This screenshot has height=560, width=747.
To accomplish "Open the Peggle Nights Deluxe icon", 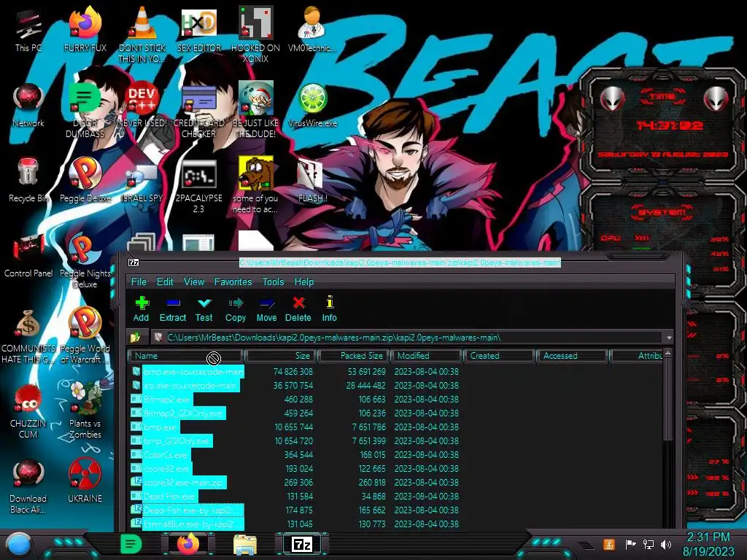I will pyautogui.click(x=85, y=260).
